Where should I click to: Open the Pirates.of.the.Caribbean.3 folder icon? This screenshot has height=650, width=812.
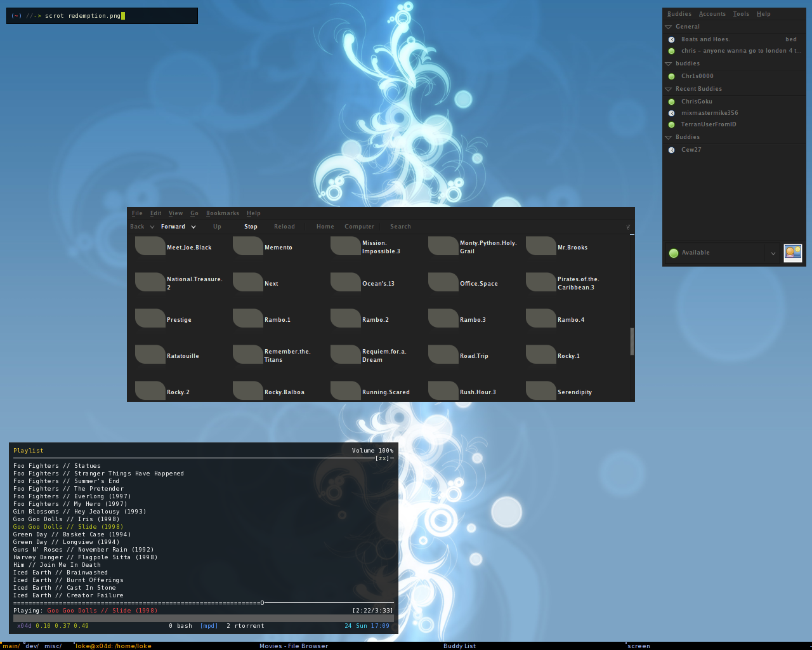(541, 282)
